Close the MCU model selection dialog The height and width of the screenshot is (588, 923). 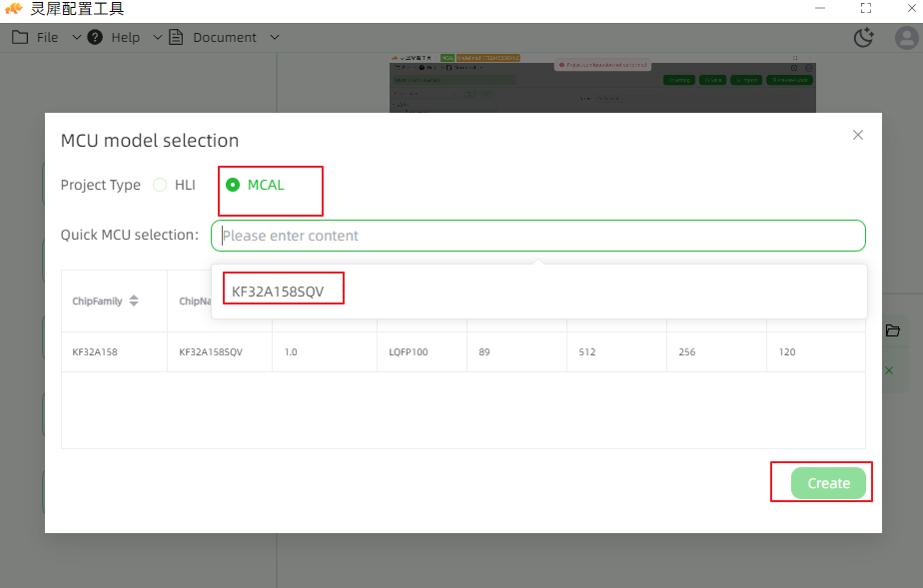click(858, 135)
